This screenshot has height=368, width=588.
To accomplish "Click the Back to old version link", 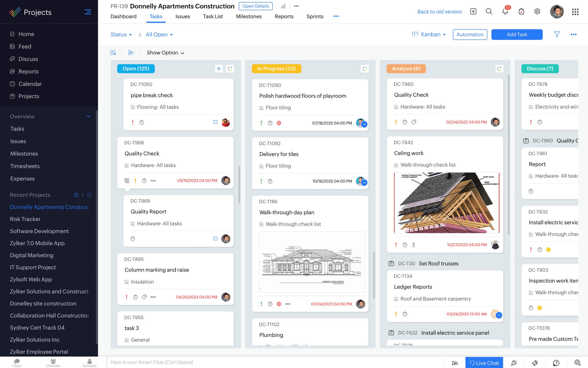I will 439,12.
